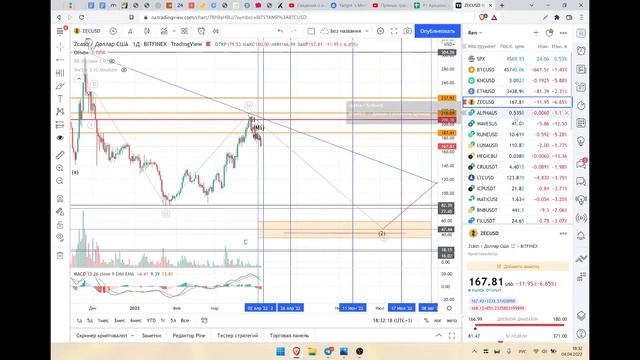Open the alerts clock icon in right sidebar
640x360 pixels.
[581, 51]
